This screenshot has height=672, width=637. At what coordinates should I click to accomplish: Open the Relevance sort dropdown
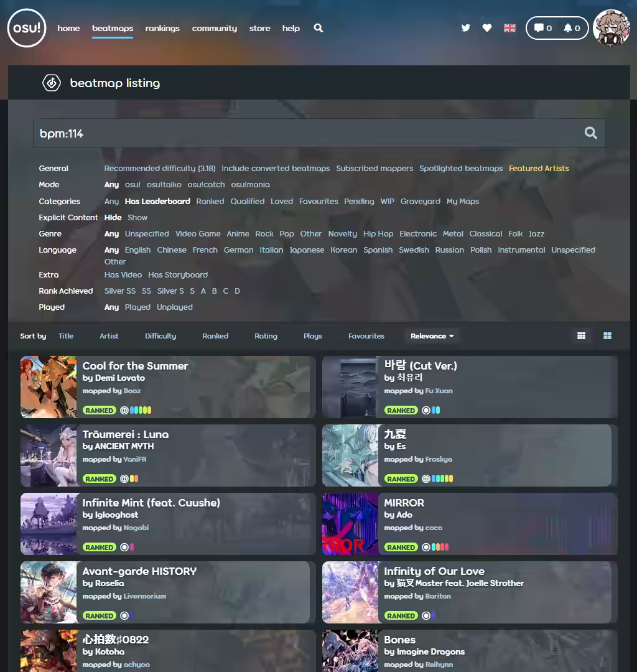click(x=432, y=336)
